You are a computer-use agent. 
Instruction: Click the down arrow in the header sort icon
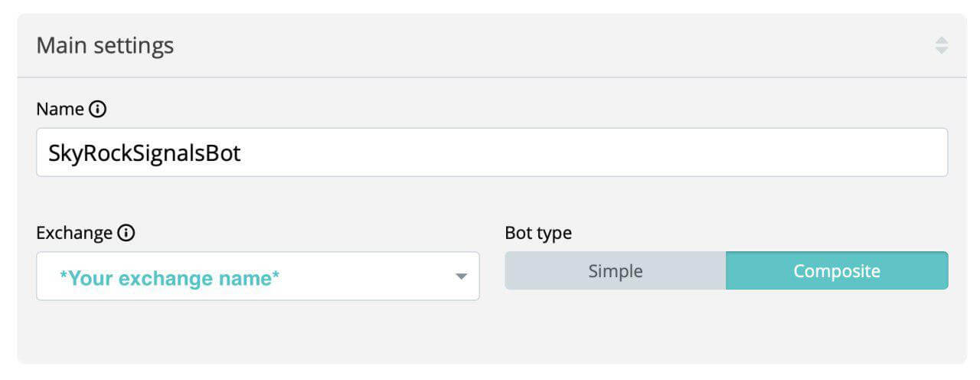(942, 51)
